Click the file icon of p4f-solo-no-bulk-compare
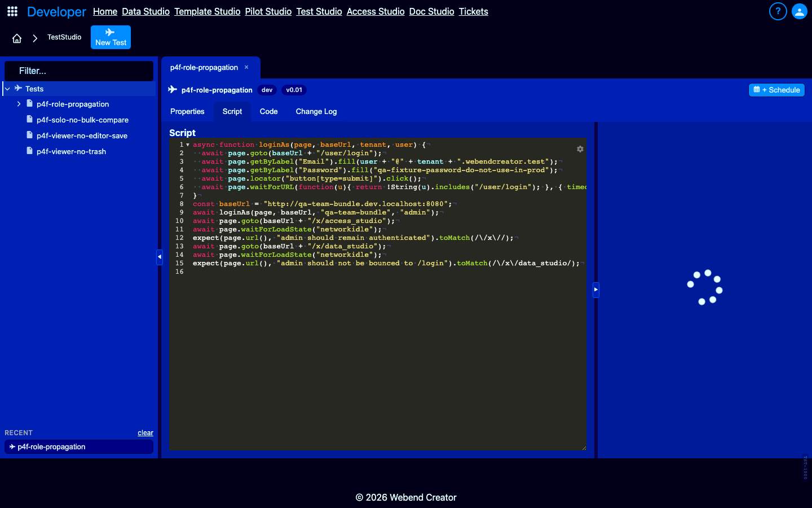 (x=29, y=119)
